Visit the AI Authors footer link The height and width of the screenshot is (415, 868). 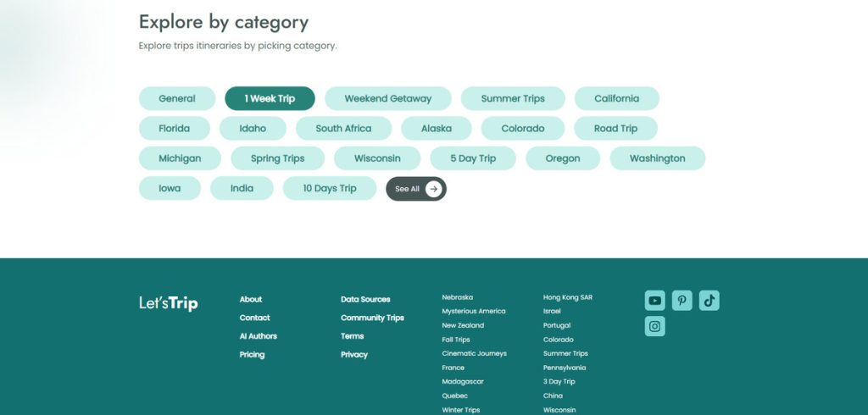(x=258, y=336)
